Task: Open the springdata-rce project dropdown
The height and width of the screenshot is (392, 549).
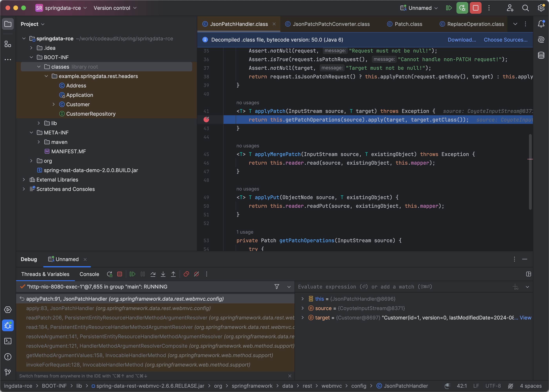Action: 61,8
